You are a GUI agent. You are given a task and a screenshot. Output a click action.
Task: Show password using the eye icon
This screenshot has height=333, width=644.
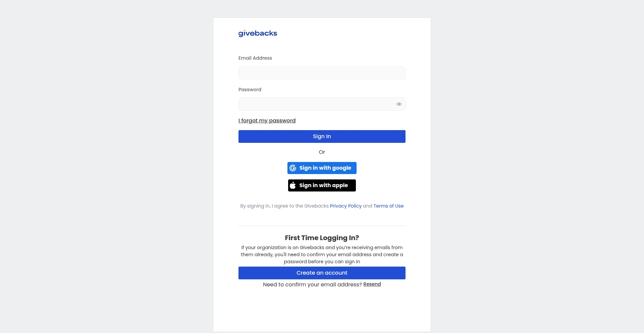399,104
